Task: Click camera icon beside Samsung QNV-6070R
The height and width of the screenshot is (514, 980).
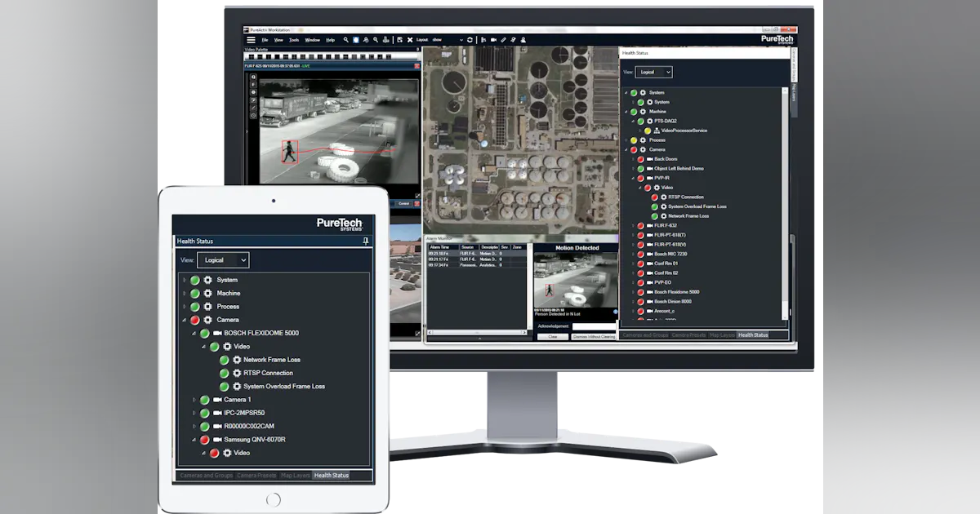Action: coord(217,440)
